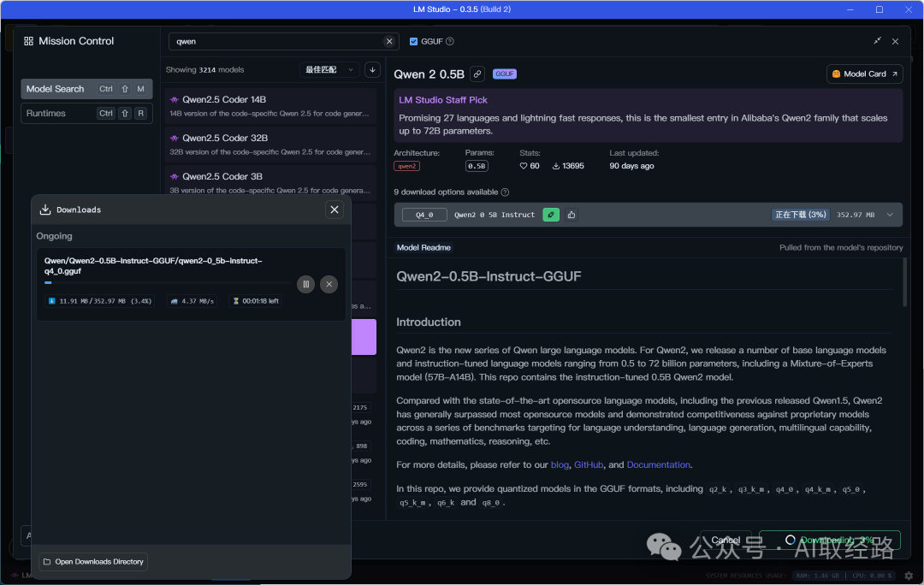Toggle sort direction arrow button
The image size is (924, 585).
372,69
